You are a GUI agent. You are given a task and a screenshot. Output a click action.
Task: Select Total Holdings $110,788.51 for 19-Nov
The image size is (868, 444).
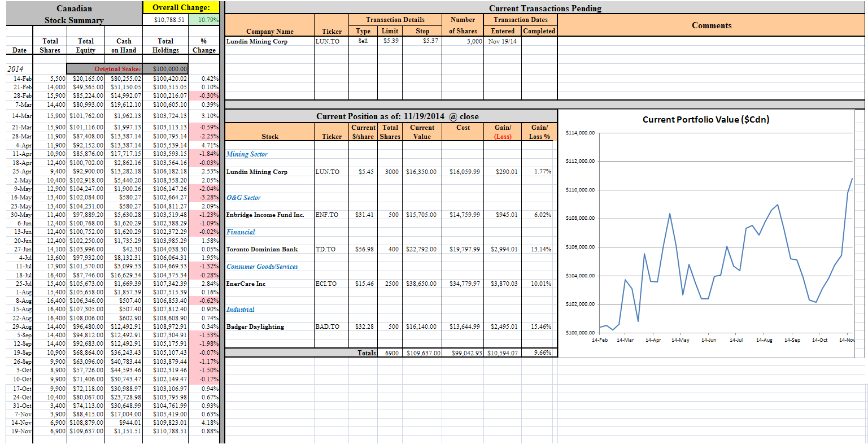point(170,431)
